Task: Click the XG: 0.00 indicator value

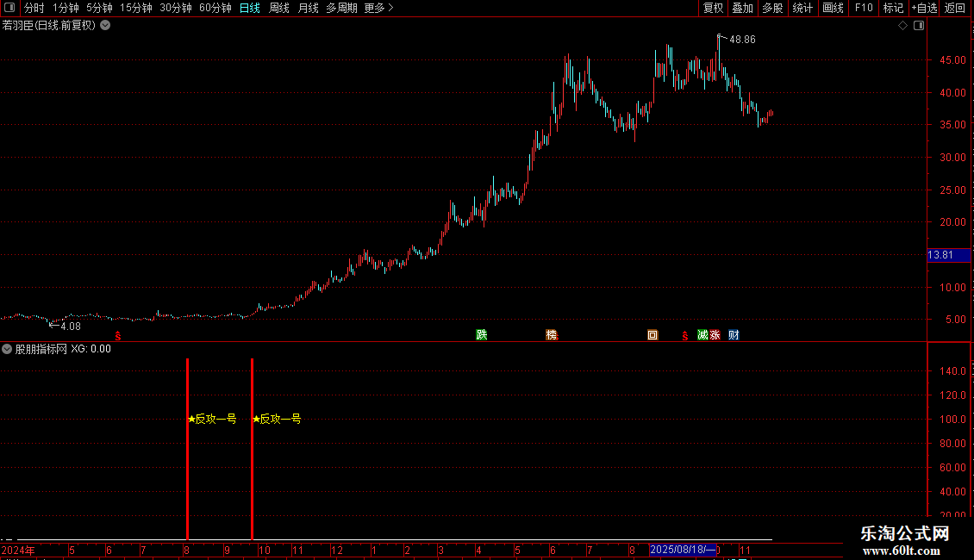Action: (91, 349)
